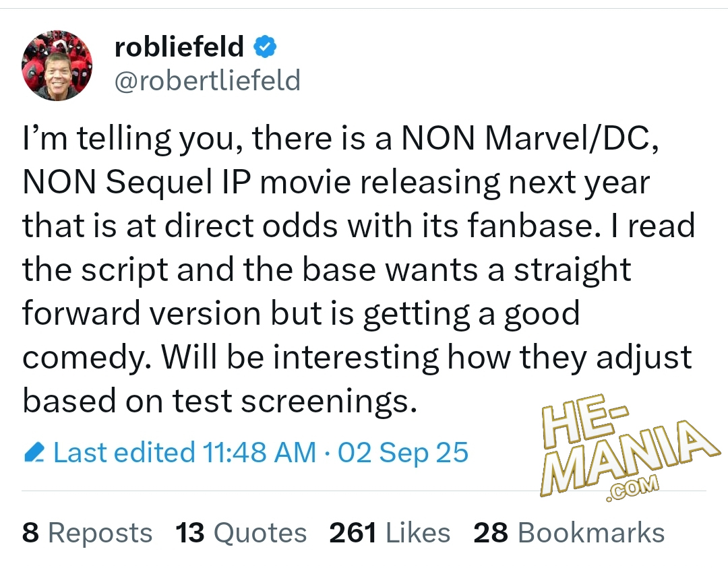Show the 8 Reposts list

88,533
